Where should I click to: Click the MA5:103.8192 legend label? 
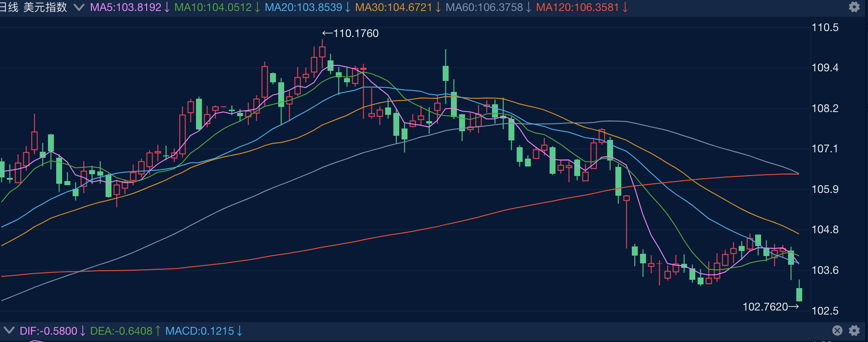tap(126, 7)
